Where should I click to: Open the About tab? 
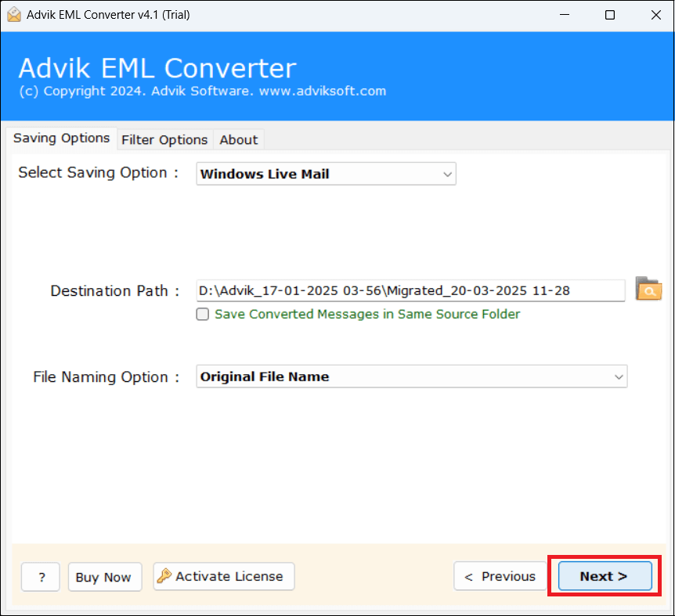239,140
